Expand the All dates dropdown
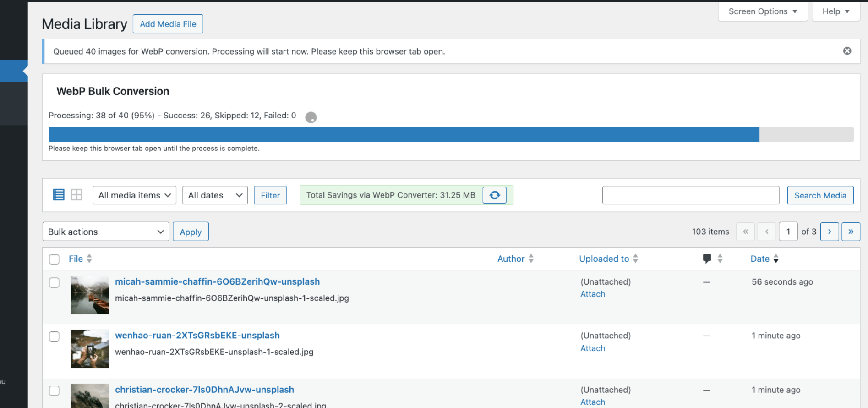The width and height of the screenshot is (868, 408). pyautogui.click(x=215, y=195)
